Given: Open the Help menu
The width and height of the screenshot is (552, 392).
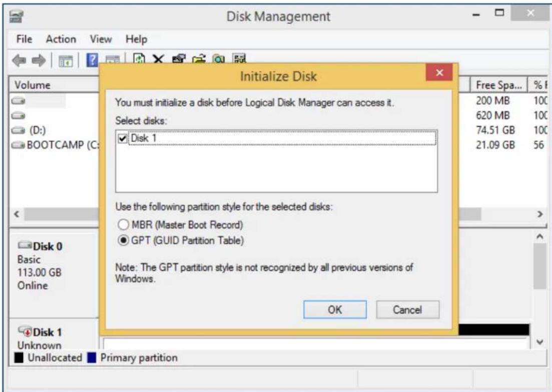Looking at the screenshot, I should click(136, 39).
